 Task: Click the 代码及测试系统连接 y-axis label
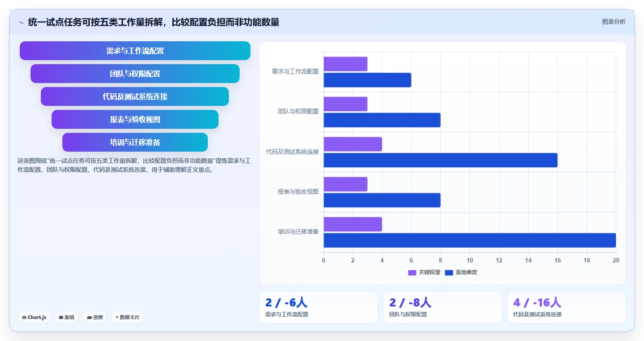point(292,152)
